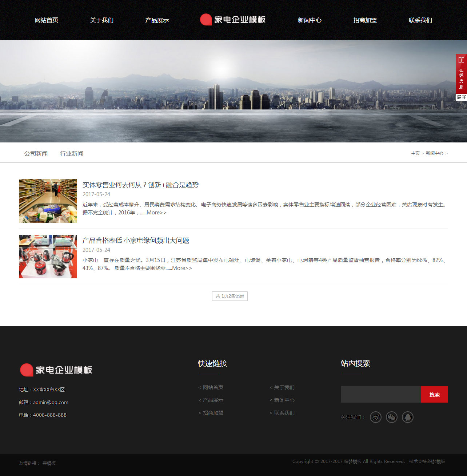Switch to 公司新闻 category tab
Viewport: 467px width, 476px height.
pyautogui.click(x=36, y=154)
